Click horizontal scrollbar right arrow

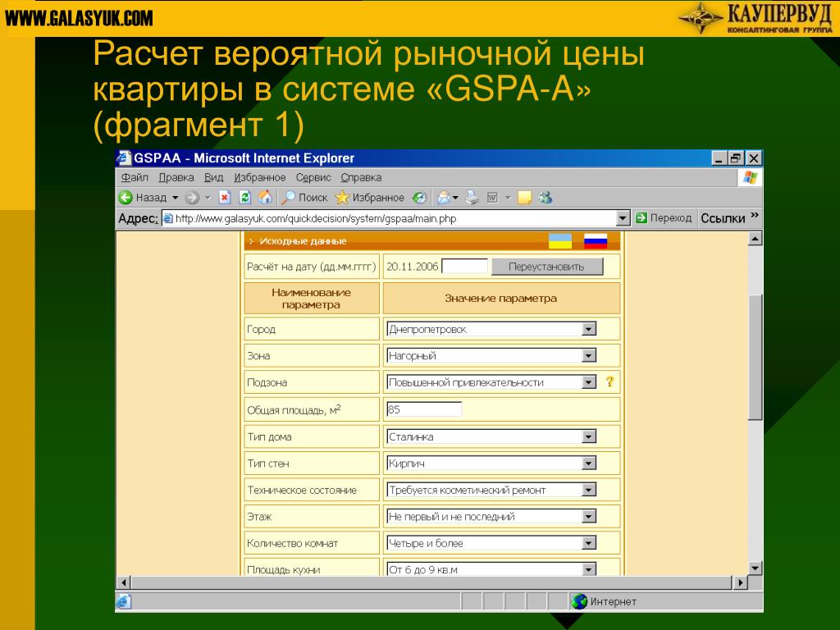click(x=740, y=582)
